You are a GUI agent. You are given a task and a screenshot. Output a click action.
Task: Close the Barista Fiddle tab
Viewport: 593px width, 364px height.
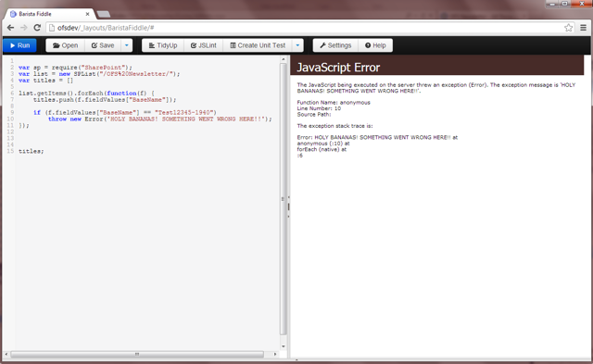coord(87,14)
